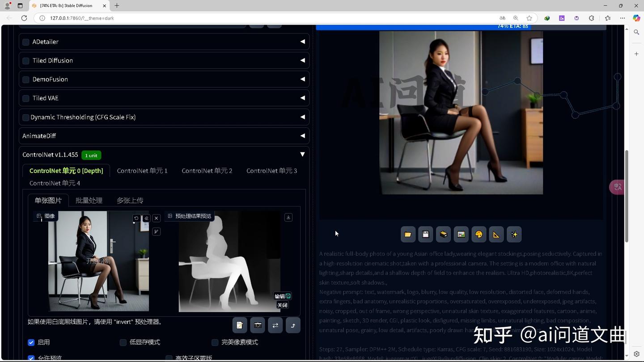Enable the 完美像素模式 checkbox
The image size is (644, 362).
(x=215, y=342)
